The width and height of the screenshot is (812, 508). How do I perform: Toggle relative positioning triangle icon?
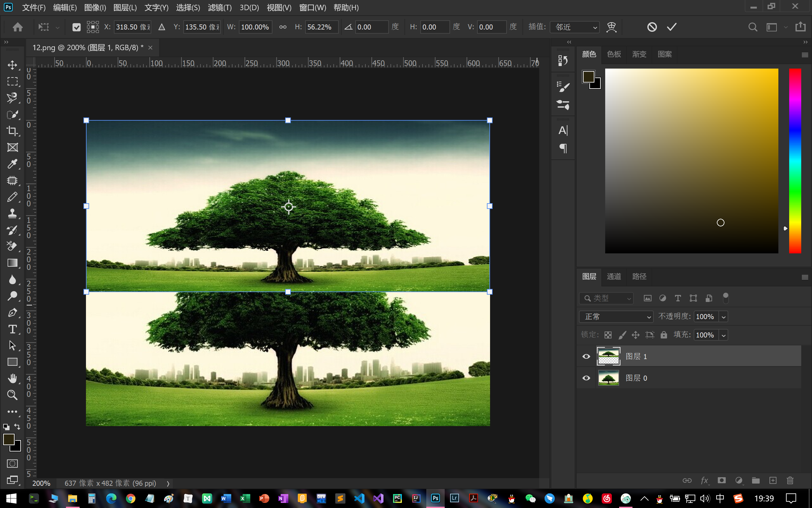[162, 27]
